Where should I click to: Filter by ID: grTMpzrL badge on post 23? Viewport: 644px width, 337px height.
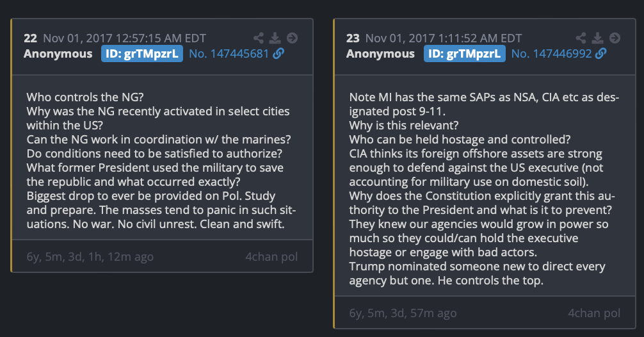click(x=465, y=54)
